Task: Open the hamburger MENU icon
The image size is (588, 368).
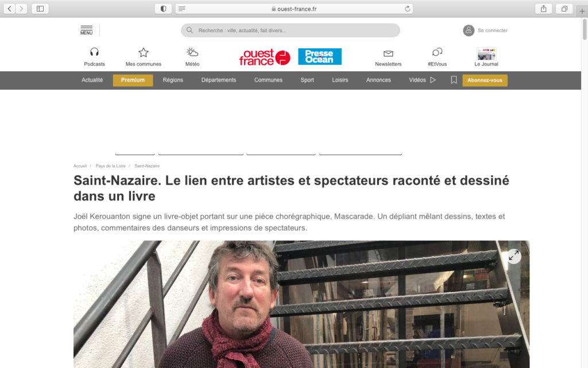Action: click(86, 30)
